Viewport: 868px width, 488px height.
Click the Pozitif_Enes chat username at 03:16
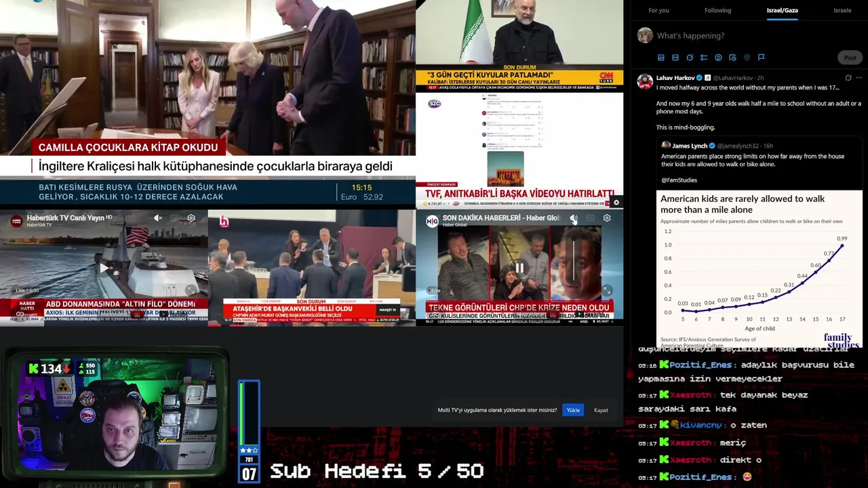coord(700,365)
